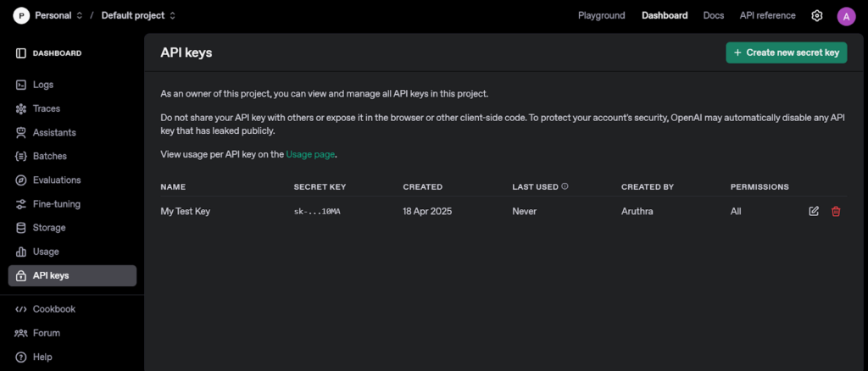Viewport: 868px width, 371px height.
Task: Open the Docs tab
Action: [713, 15]
